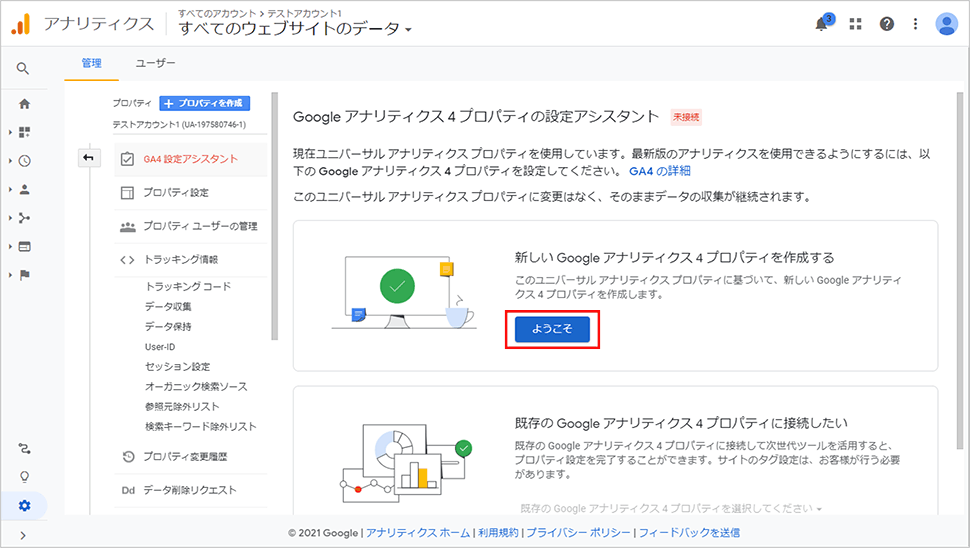
Task: Open プライバシー ポリシー footer link
Action: point(578,533)
